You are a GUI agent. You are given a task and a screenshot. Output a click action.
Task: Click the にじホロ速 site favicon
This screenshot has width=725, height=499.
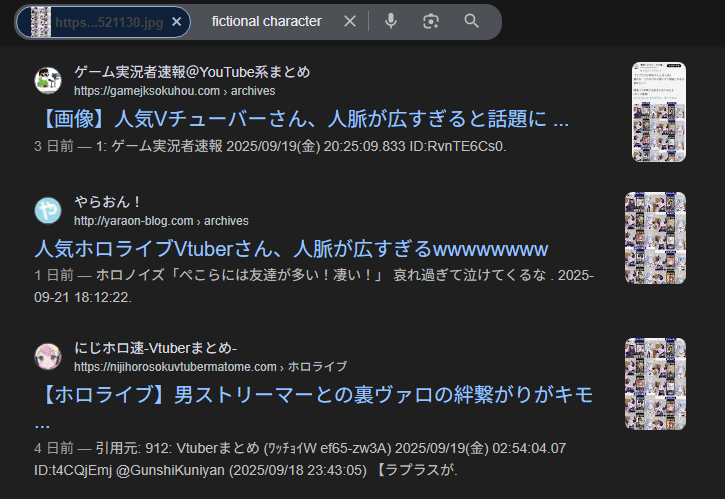point(48,357)
